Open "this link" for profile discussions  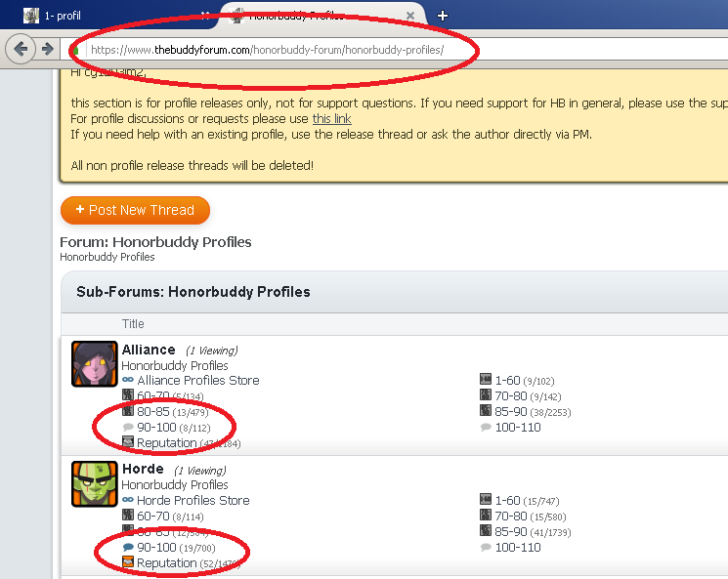[331, 118]
